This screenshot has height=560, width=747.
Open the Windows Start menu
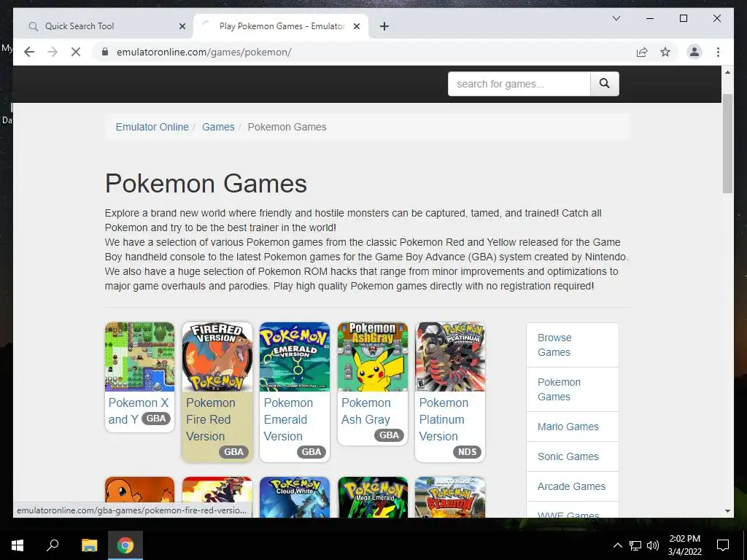point(18,545)
